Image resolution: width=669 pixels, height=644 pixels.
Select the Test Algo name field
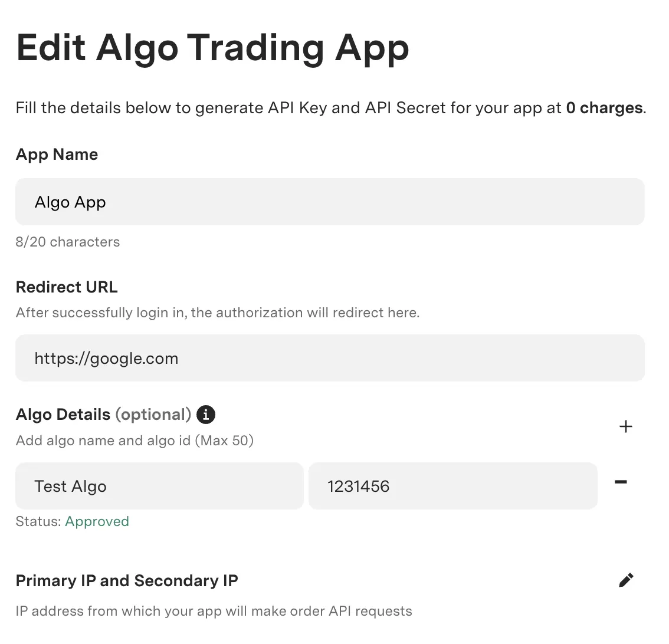159,486
